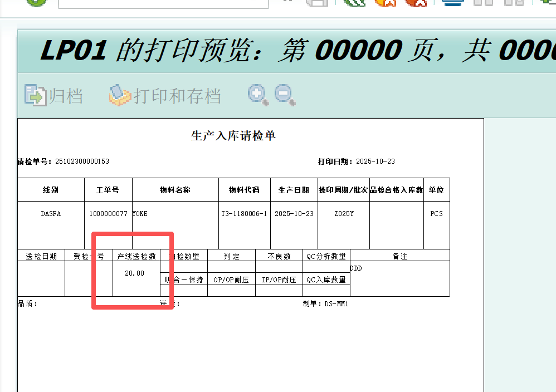Select the highlighted 20.00 inspection quantity cell
Screen dimensions: 556x392
coord(133,273)
